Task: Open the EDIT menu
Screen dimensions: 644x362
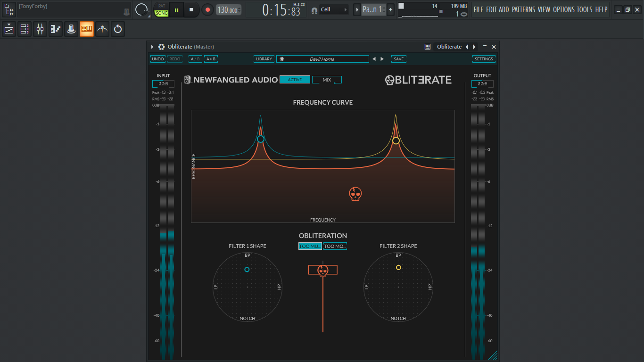Action: pyautogui.click(x=491, y=9)
